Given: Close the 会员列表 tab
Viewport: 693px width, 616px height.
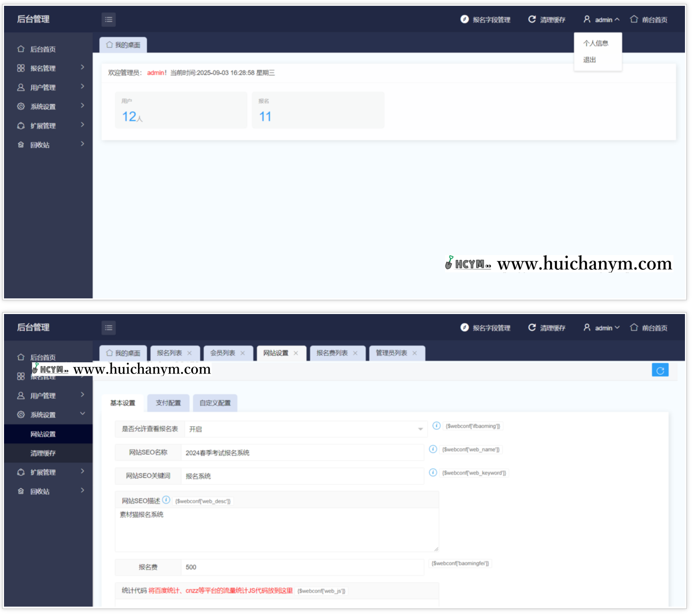Looking at the screenshot, I should 243,353.
